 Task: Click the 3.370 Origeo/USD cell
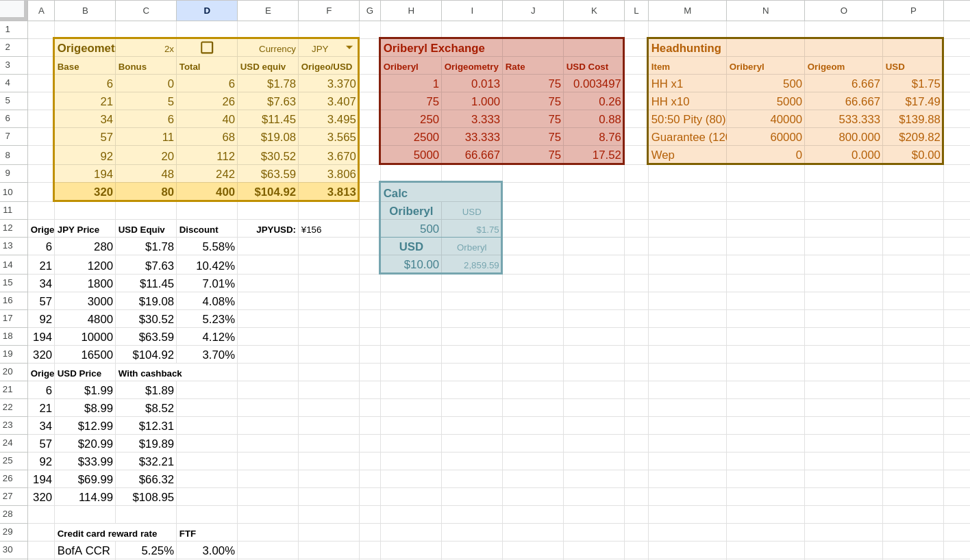click(x=329, y=84)
